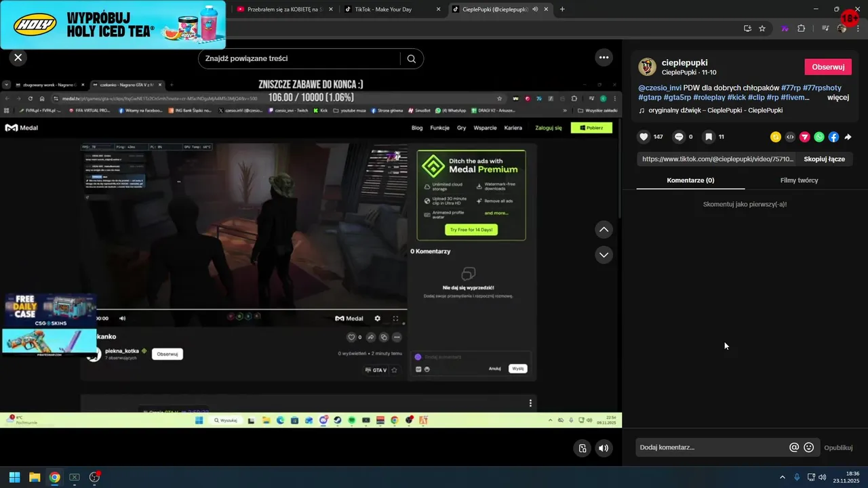
Task: Insert a mention with @ icon
Action: tap(794, 447)
